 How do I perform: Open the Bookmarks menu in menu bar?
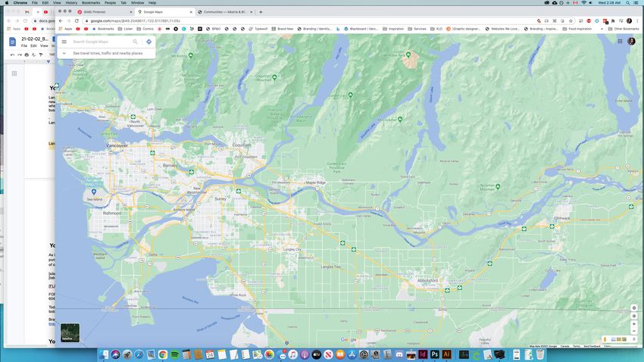[91, 2]
